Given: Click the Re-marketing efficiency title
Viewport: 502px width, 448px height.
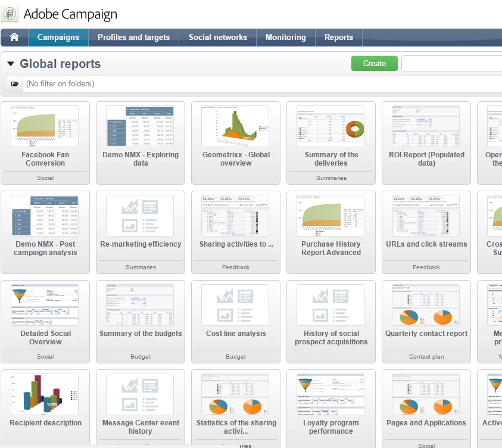Looking at the screenshot, I should click(141, 244).
